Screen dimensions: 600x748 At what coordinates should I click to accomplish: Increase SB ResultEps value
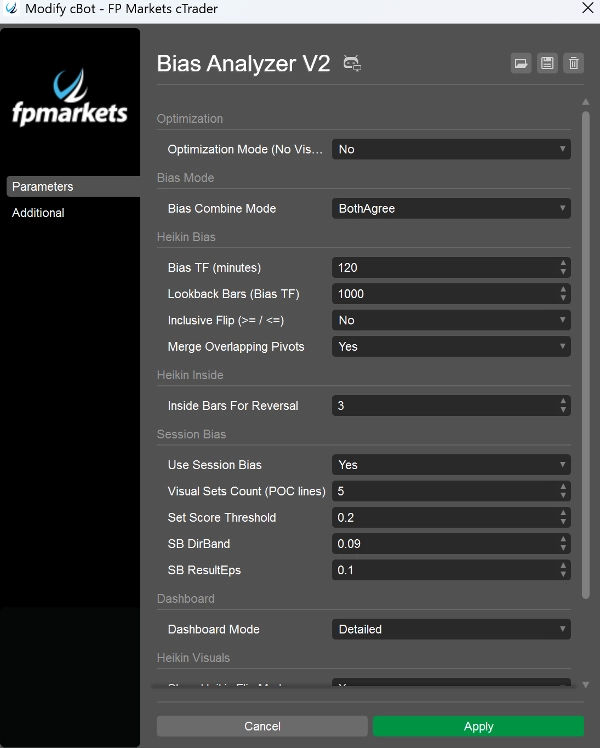point(563,565)
